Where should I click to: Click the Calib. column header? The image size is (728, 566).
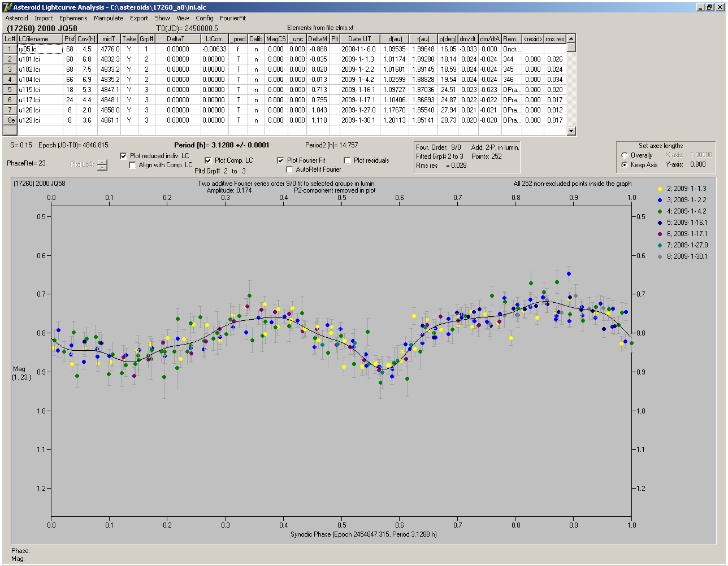click(256, 39)
